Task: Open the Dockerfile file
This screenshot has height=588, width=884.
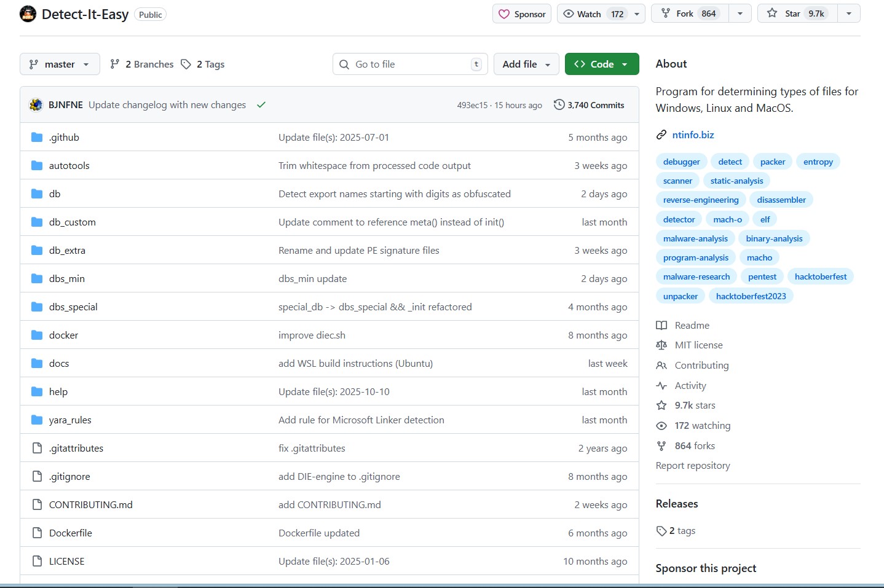Action: pyautogui.click(x=70, y=533)
